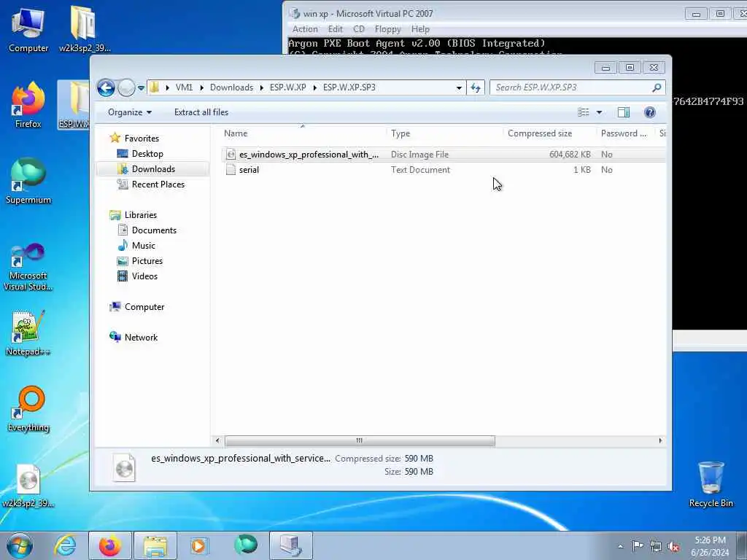Open recent pages dropdown beside Forward
The width and height of the screenshot is (747, 560).
click(x=141, y=88)
